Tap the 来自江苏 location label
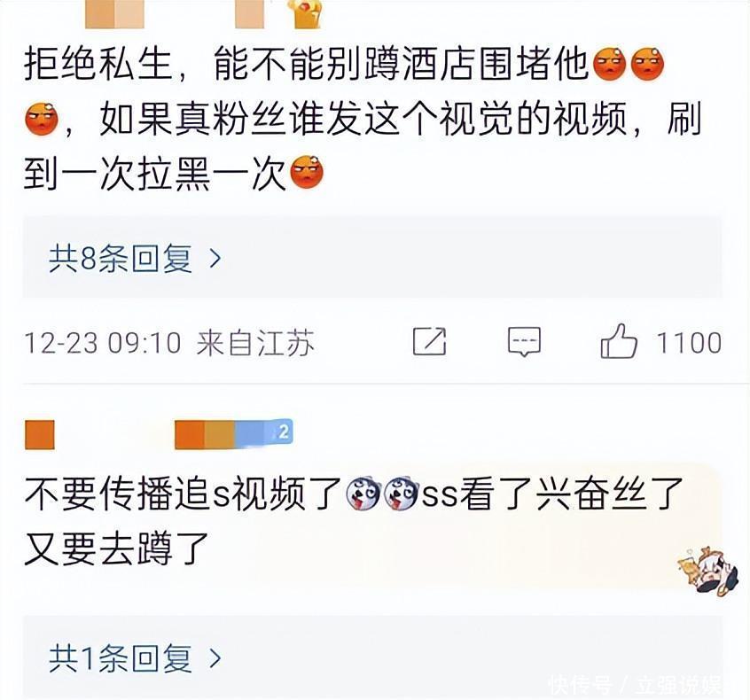This screenshot has height=700, width=750. click(255, 343)
